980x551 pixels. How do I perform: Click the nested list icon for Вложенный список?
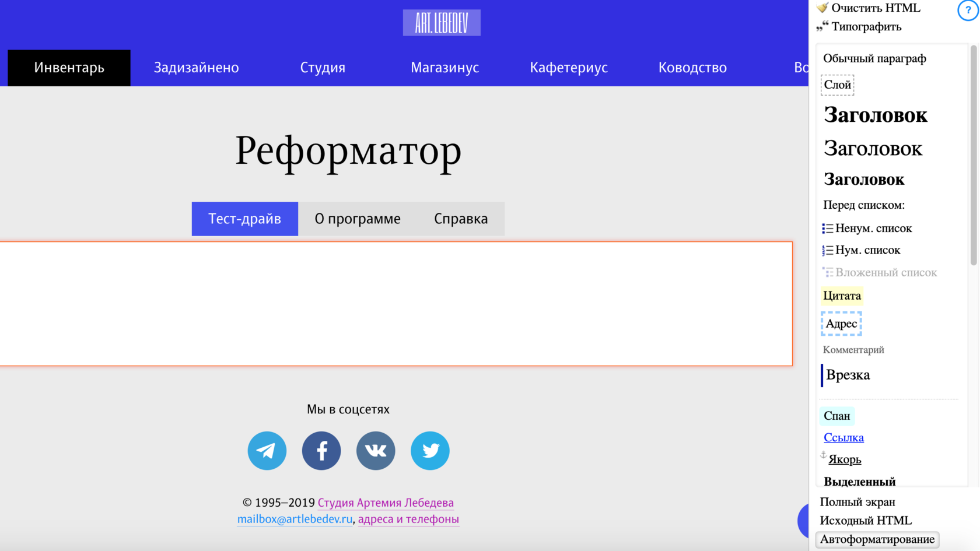click(827, 272)
